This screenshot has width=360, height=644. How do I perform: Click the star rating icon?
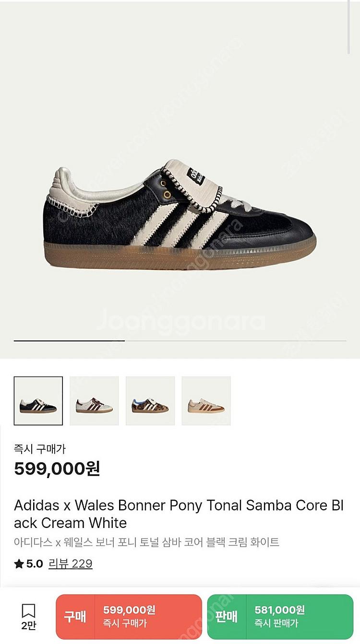(19, 564)
